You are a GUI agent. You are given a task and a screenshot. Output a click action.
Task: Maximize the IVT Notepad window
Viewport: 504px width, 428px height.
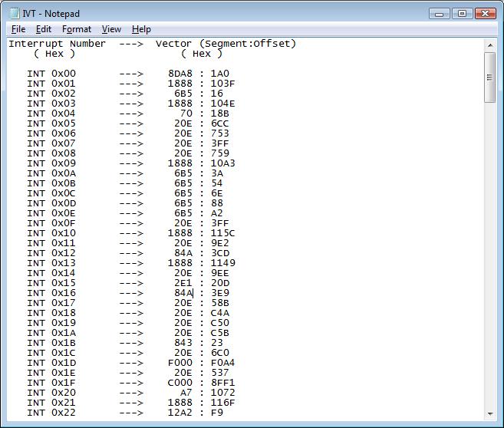(x=462, y=13)
